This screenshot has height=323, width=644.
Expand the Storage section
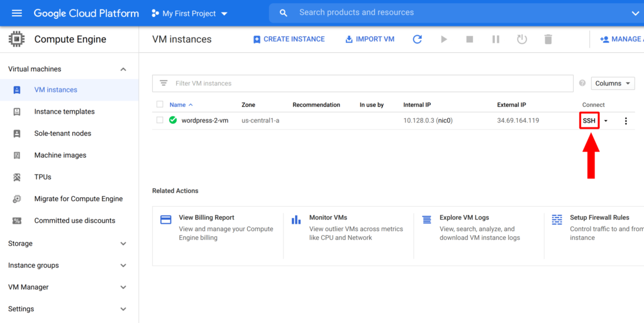point(123,244)
